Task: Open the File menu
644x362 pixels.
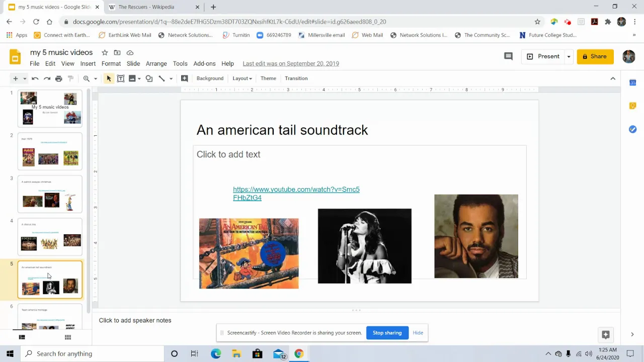Action: point(34,64)
